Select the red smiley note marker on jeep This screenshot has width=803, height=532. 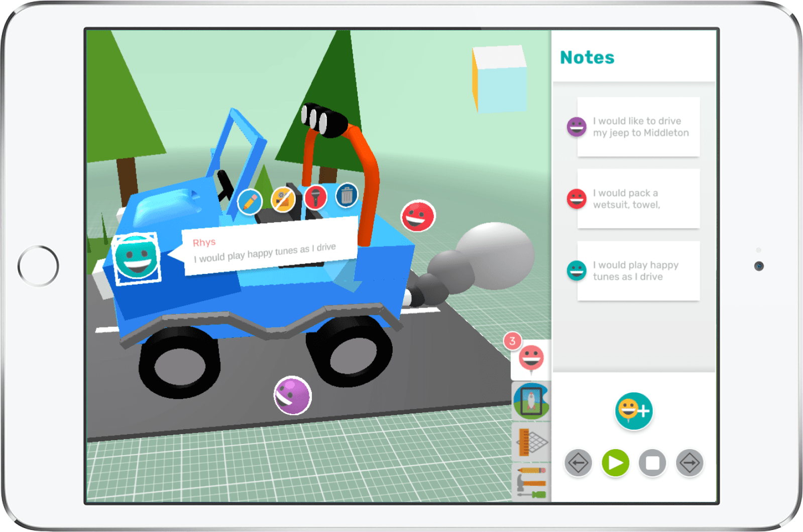[418, 216]
